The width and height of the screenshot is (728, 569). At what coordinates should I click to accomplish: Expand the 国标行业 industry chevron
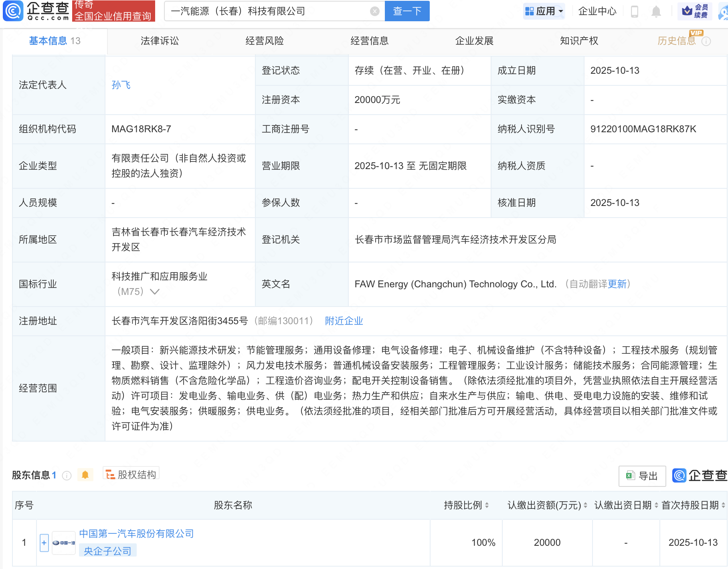pyautogui.click(x=154, y=292)
